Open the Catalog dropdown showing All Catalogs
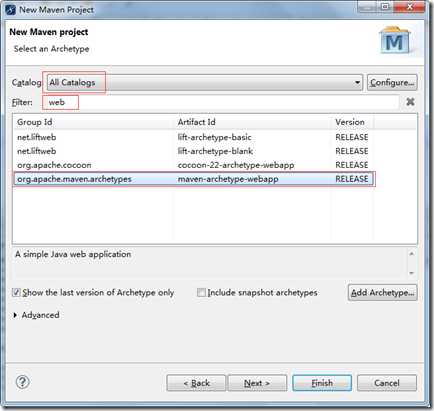Screen dimensions: 434x411 (x=204, y=82)
